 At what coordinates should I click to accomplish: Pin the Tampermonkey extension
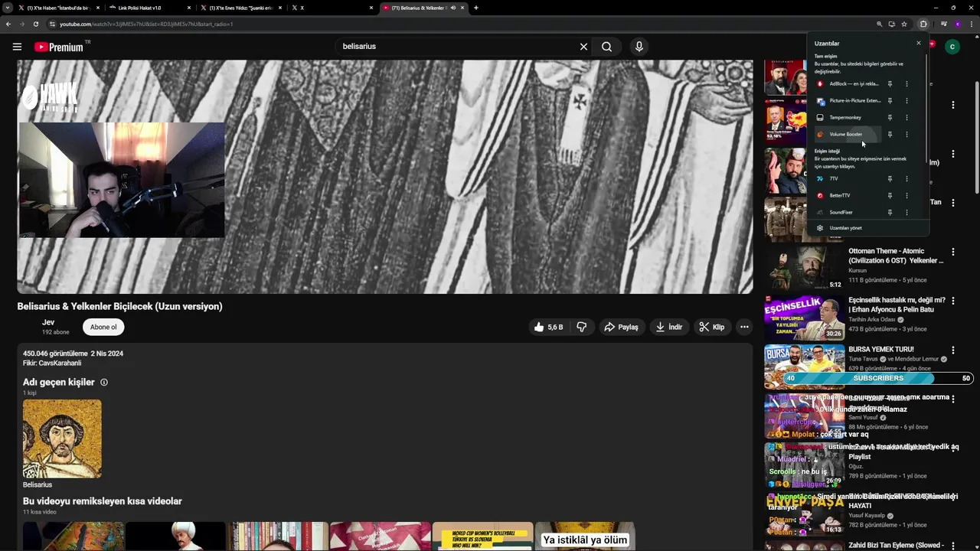coord(890,117)
